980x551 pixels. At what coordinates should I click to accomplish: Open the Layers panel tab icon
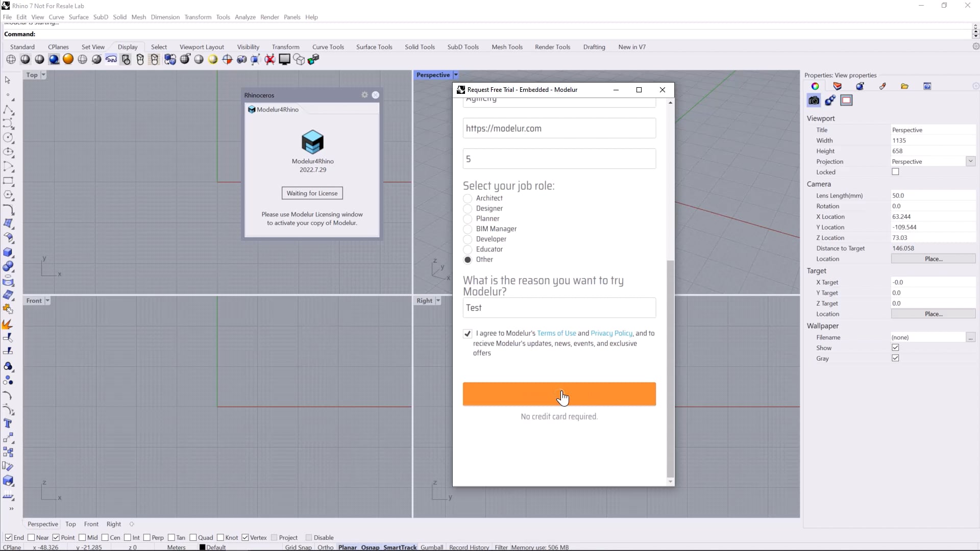(x=837, y=86)
